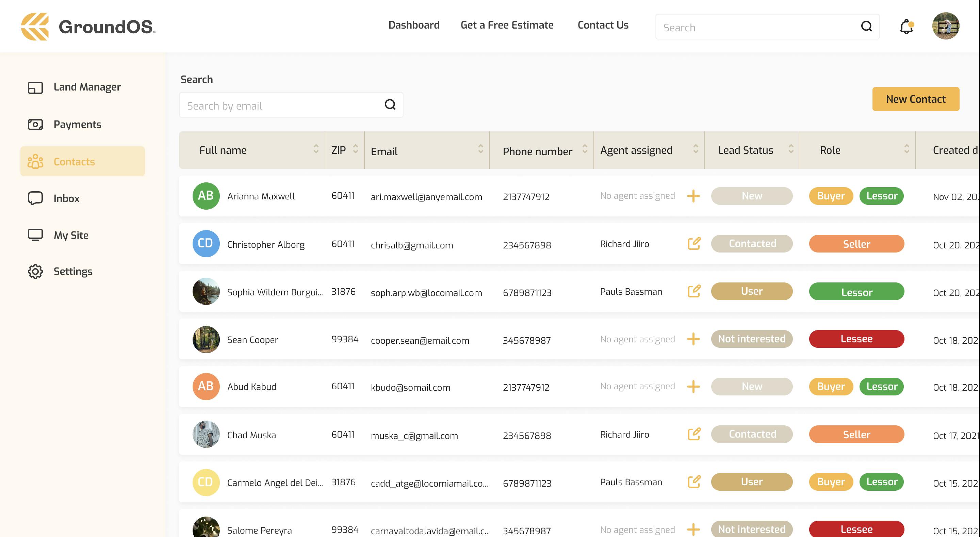Screen dimensions: 980x537
Task: Select Contacts in sidebar
Action: click(x=83, y=161)
